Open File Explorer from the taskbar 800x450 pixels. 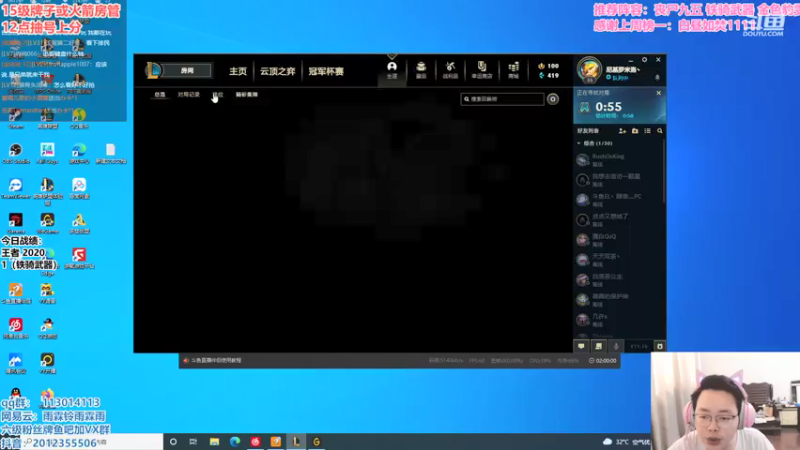tap(214, 442)
